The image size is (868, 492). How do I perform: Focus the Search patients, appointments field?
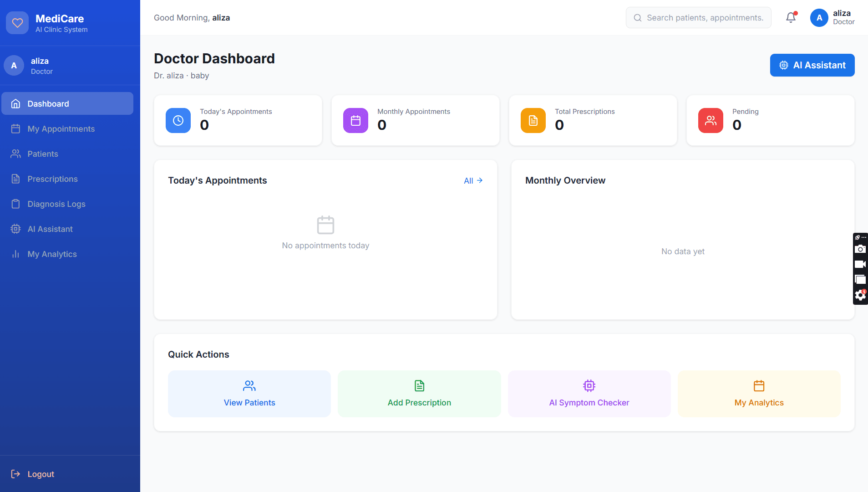click(698, 18)
